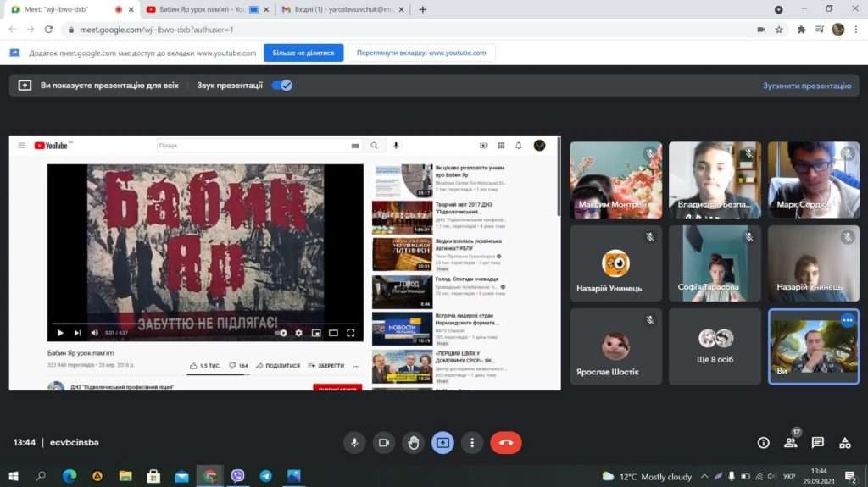The width and height of the screenshot is (868, 487).
Task: Click the address bar URL
Action: pyautogui.click(x=157, y=30)
